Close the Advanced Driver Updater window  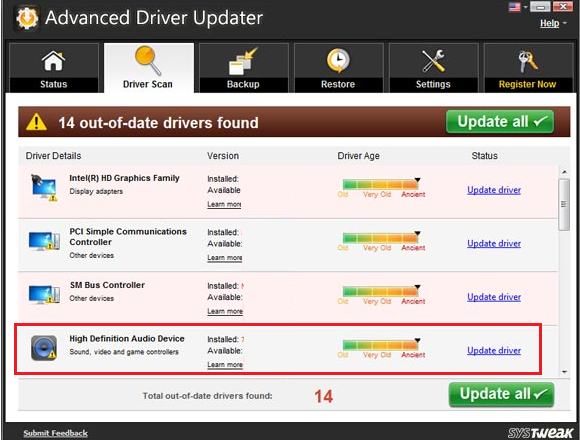[x=563, y=7]
